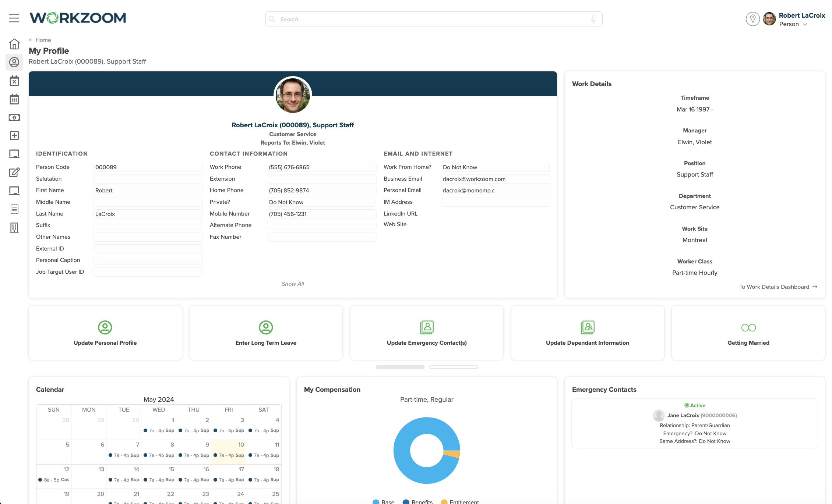Open the Home icon in the sidebar
The width and height of the screenshot is (832, 504).
pyautogui.click(x=14, y=43)
